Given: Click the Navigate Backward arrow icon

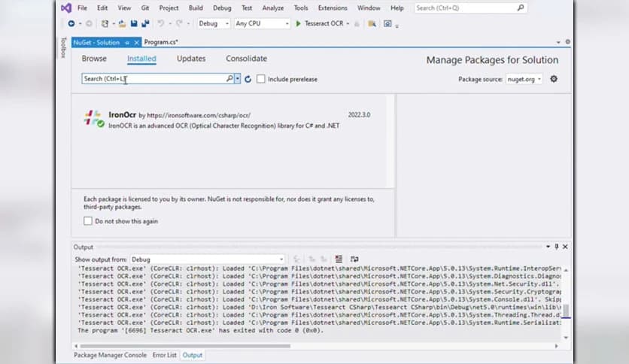Looking at the screenshot, I should tap(71, 23).
